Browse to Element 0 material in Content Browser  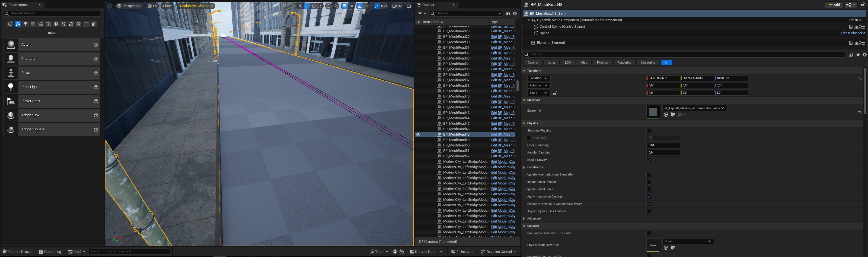(x=673, y=115)
